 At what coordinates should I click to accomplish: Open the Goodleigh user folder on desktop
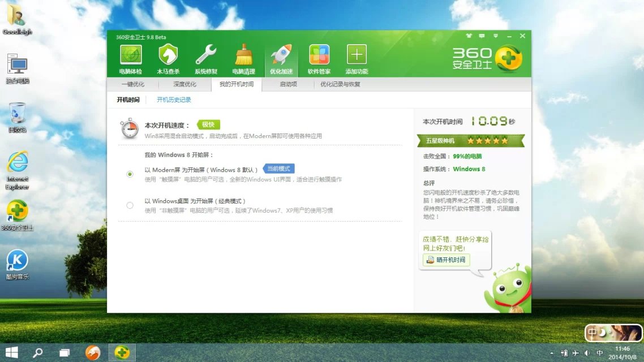pos(17,19)
